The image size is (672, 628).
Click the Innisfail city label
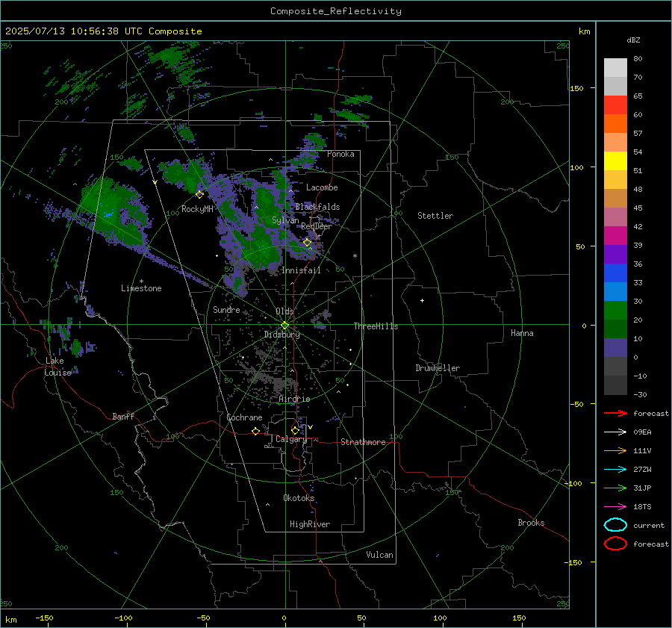coord(301,270)
